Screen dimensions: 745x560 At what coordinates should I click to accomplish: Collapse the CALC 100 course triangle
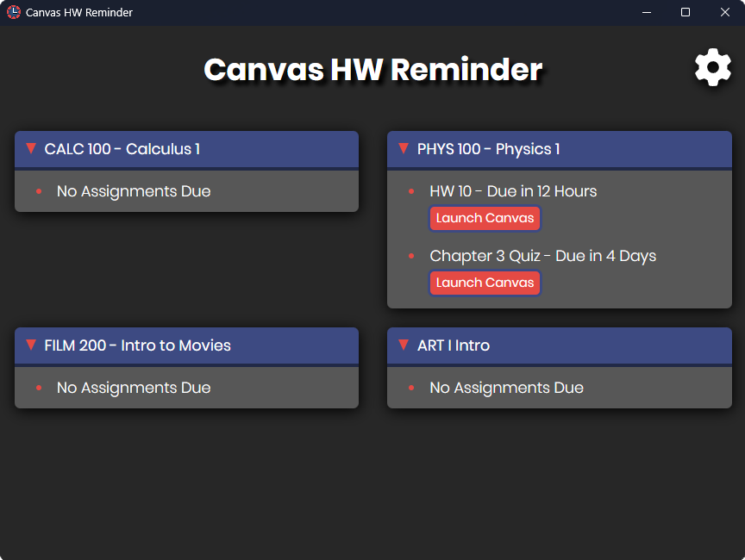pos(31,149)
